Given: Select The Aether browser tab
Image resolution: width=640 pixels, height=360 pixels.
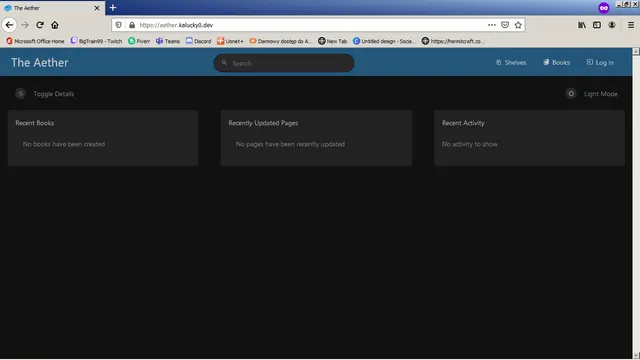Looking at the screenshot, I should coord(52,8).
